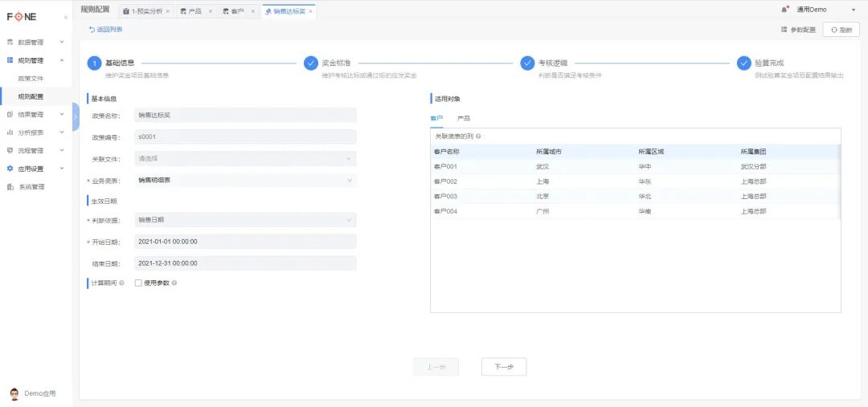Click the 华南 region cell
868x407 pixels.
pos(645,211)
